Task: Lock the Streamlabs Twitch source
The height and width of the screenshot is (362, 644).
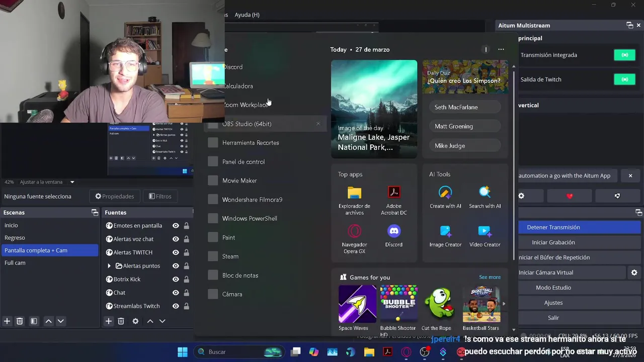Action: click(186, 306)
